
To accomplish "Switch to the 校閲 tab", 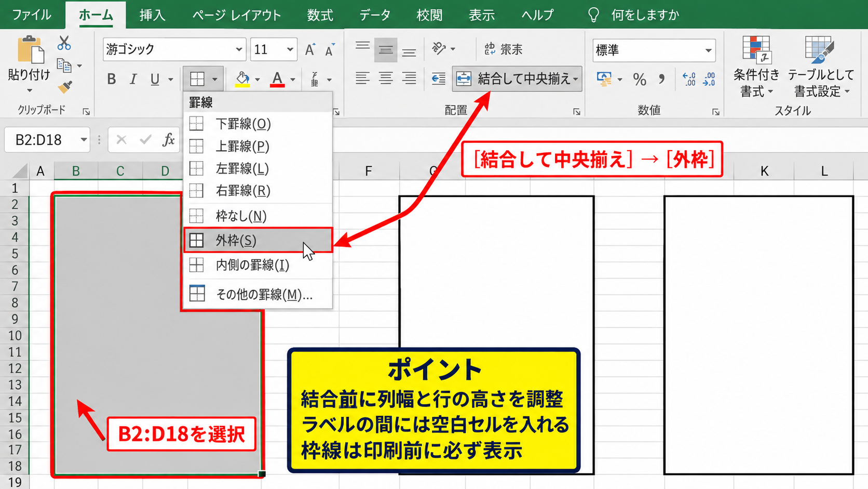I will point(429,15).
